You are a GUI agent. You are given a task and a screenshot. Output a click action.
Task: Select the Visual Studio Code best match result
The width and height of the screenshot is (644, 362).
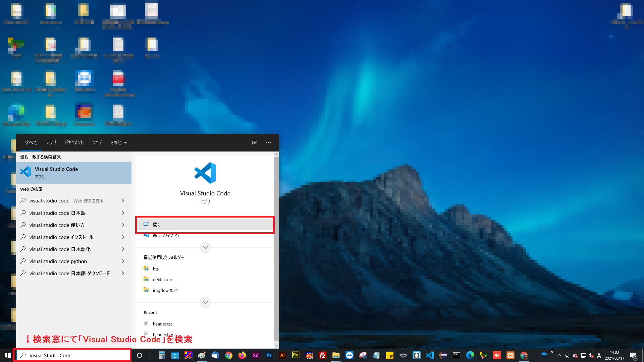74,173
